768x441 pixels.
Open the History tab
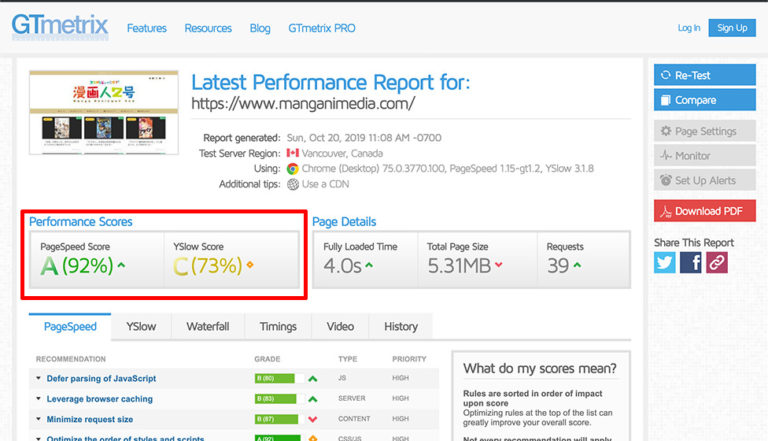(x=401, y=327)
